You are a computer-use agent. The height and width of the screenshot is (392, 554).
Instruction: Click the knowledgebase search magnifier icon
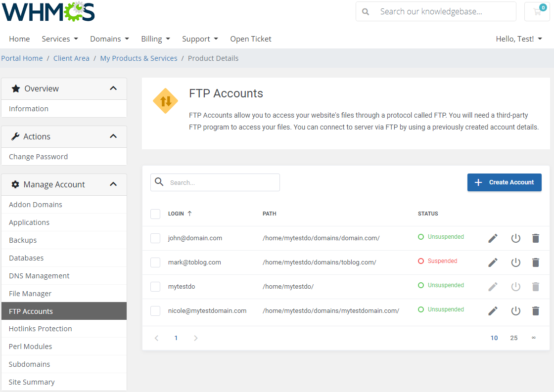[x=366, y=12]
